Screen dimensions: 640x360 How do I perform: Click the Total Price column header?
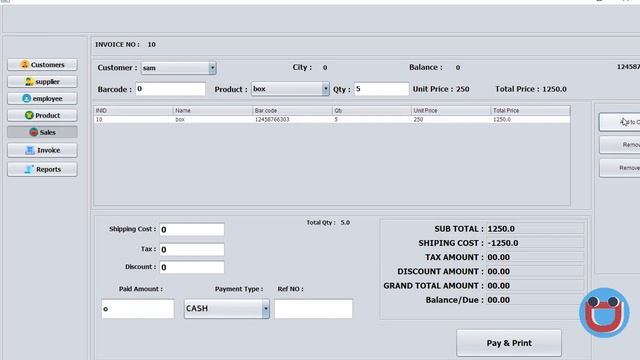pos(530,111)
